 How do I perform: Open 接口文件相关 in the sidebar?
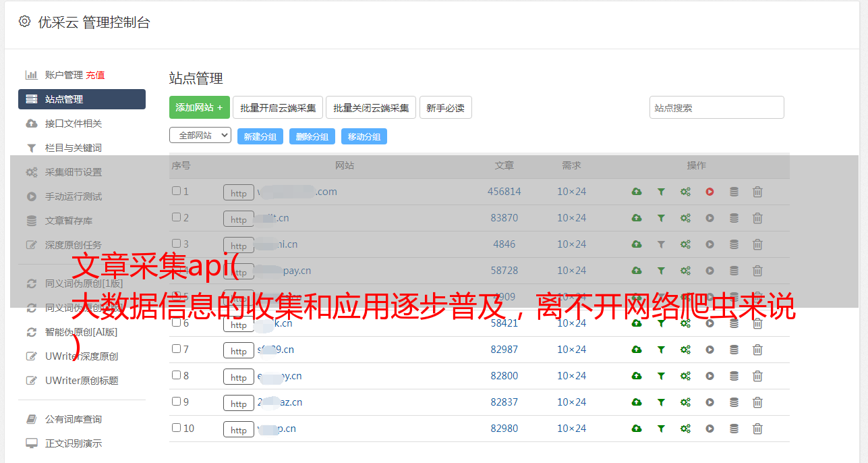[74, 124]
